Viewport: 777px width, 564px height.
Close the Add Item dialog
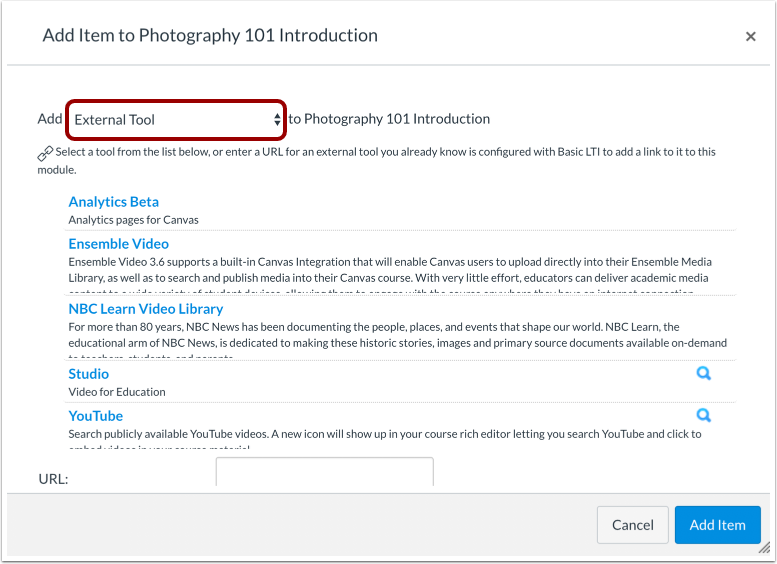750,36
